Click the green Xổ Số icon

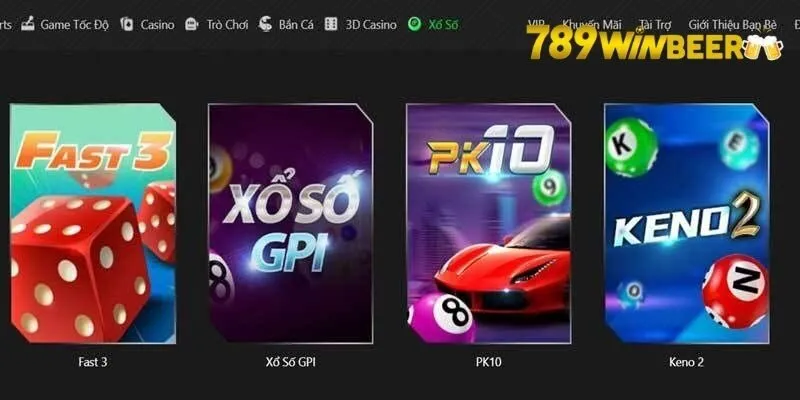pos(414,24)
